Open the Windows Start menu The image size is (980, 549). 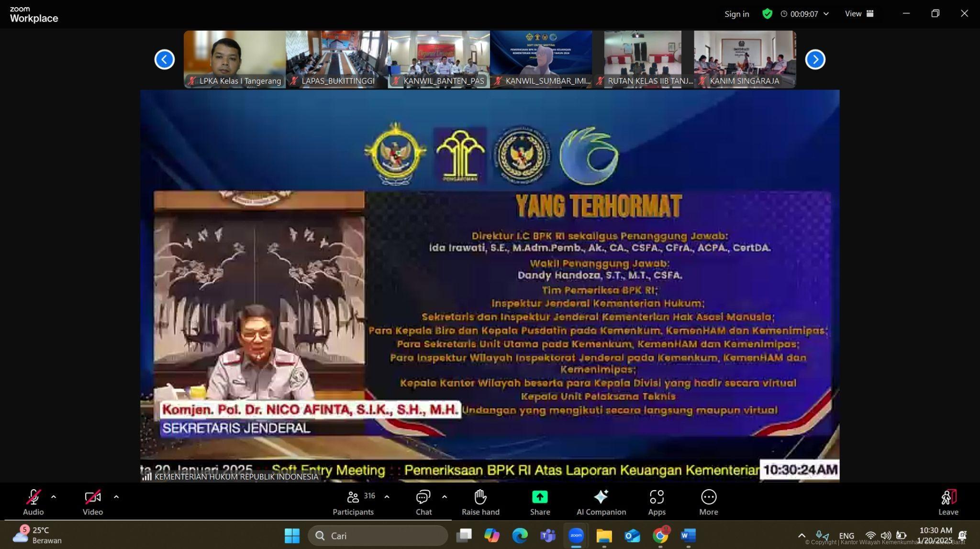coord(292,536)
